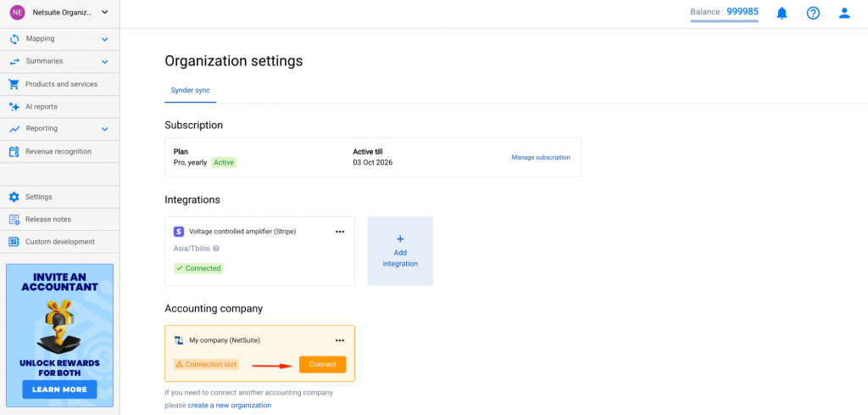This screenshot has width=868, height=415.
Task: Click the time zone info icon next to Asia/Tbilisi
Action: click(216, 249)
